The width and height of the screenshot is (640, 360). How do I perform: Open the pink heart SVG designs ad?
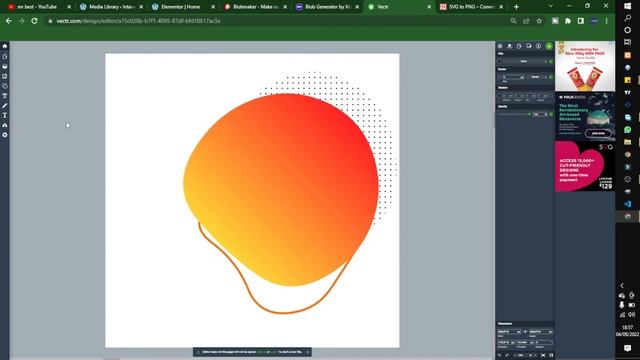[x=585, y=167]
